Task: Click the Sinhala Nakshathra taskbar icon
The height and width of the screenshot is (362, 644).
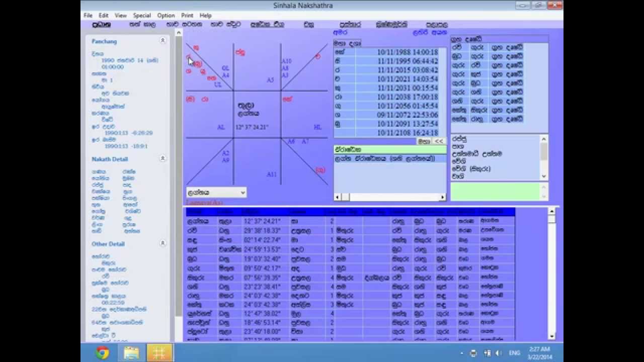Action: [159, 353]
